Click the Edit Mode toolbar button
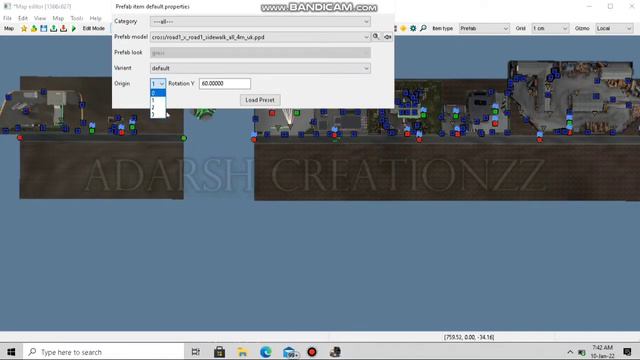640x360 pixels. pos(93,29)
